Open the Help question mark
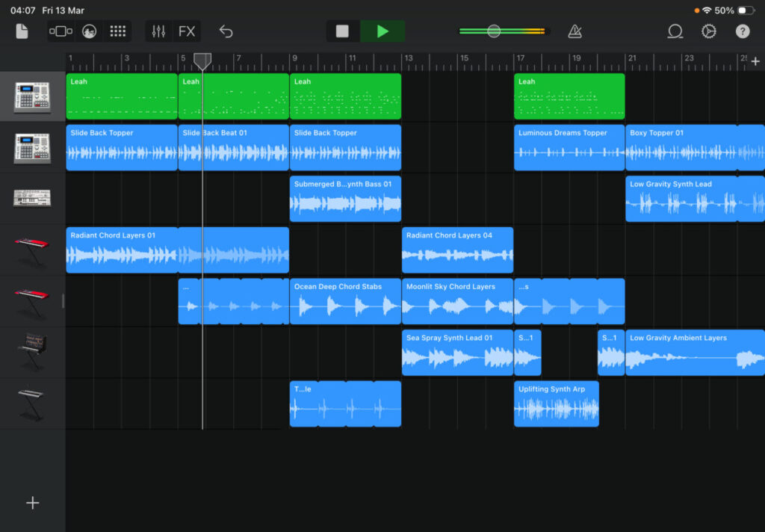 742,31
